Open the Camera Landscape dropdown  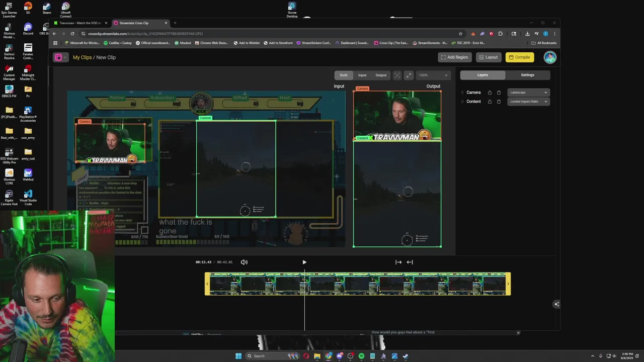click(x=528, y=93)
